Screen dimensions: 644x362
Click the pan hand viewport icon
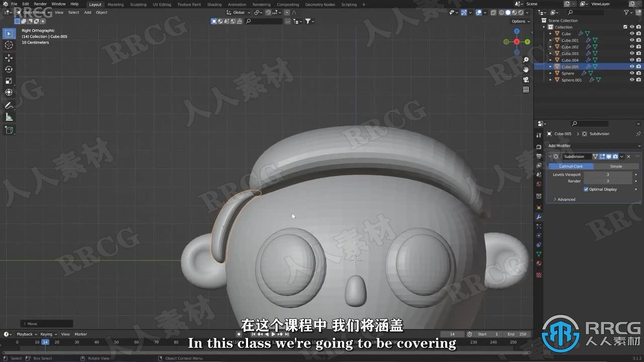[526, 70]
